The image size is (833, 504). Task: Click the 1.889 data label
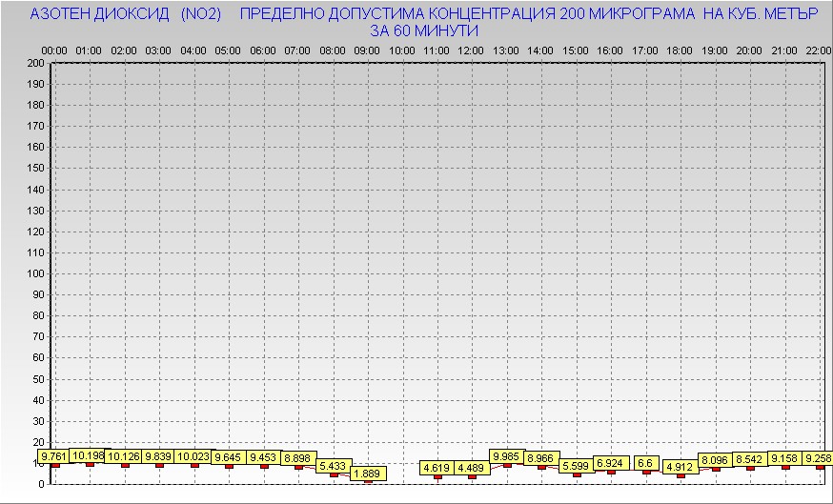point(367,474)
